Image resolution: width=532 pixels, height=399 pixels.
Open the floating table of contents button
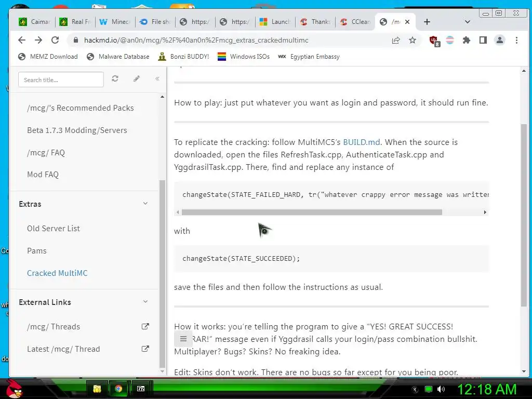183,339
